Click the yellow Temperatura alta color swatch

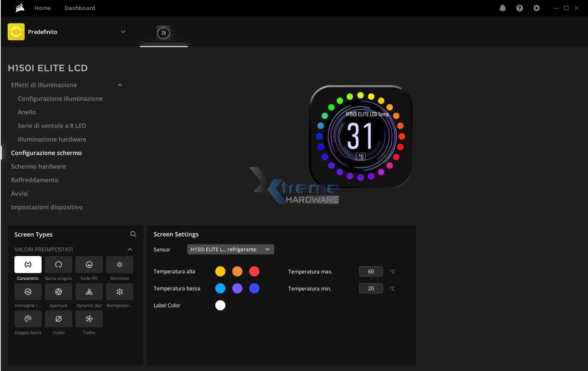220,271
